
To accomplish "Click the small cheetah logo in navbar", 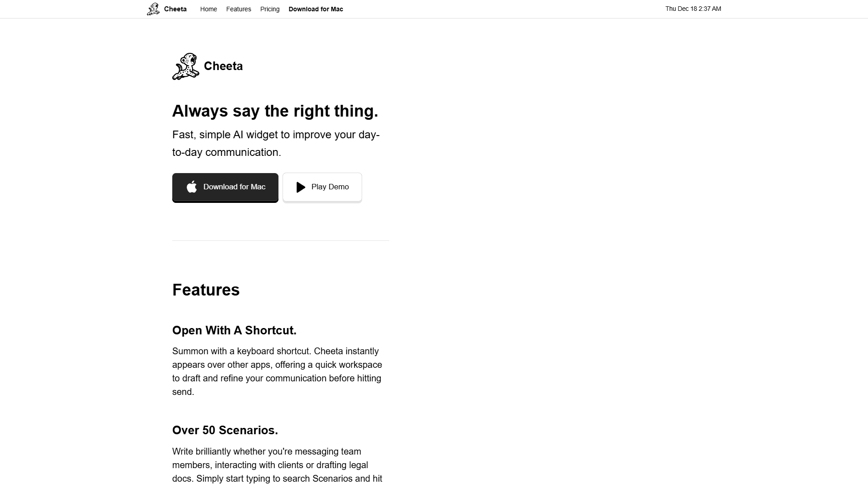I will coord(153,9).
